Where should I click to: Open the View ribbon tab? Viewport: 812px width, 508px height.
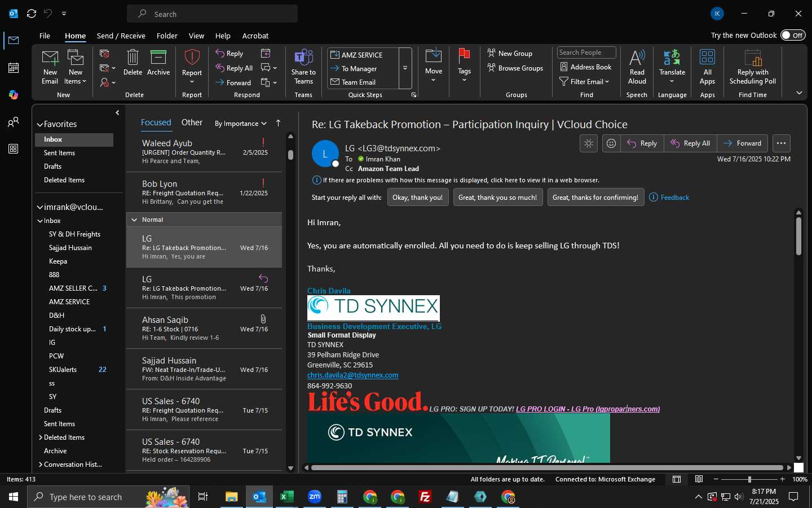[196, 36]
